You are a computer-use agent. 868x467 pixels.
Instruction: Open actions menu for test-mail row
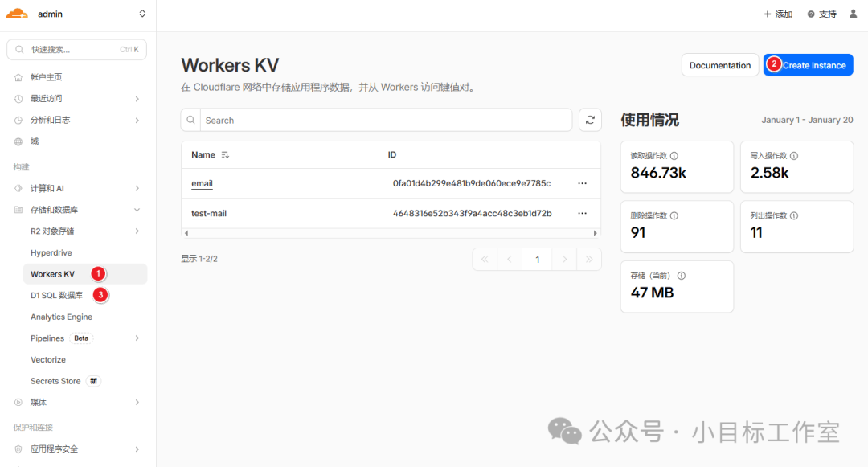coord(582,214)
